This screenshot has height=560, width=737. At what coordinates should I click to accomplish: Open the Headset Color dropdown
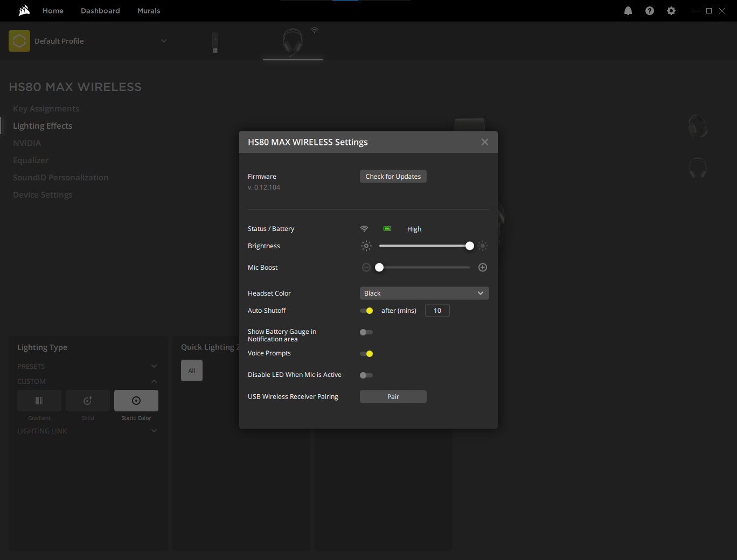coord(424,293)
